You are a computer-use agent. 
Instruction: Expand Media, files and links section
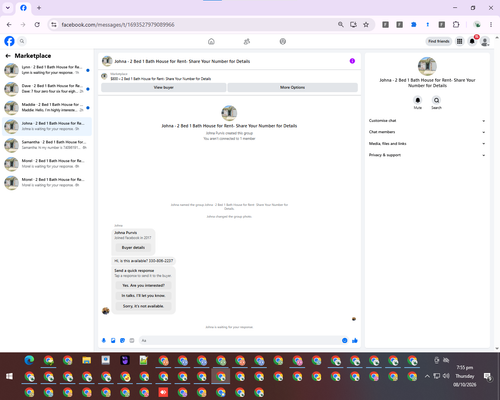[x=427, y=144]
